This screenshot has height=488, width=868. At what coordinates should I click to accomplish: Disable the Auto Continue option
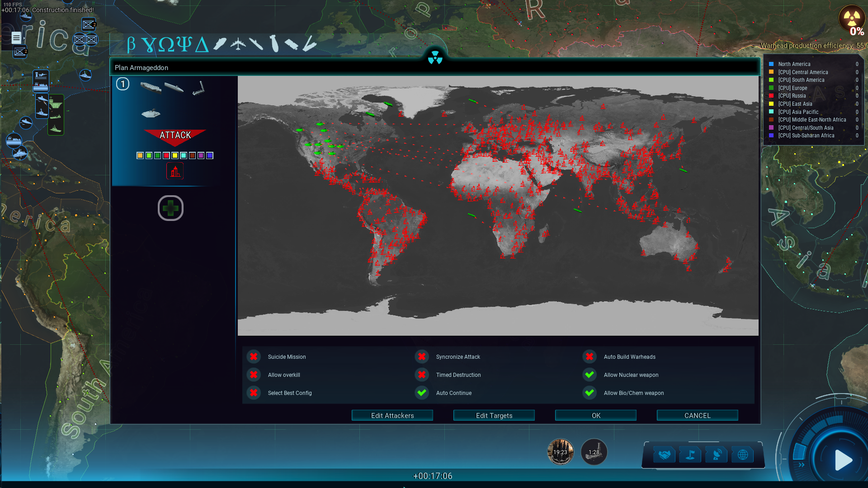click(x=422, y=393)
